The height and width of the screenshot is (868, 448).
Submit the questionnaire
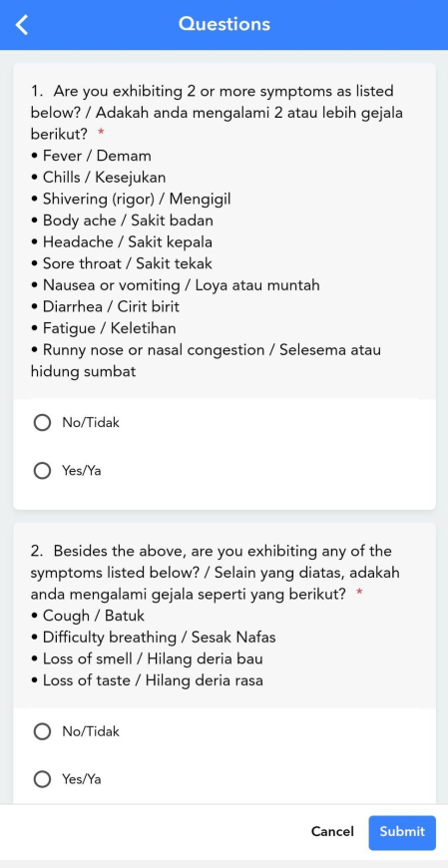pos(402,832)
